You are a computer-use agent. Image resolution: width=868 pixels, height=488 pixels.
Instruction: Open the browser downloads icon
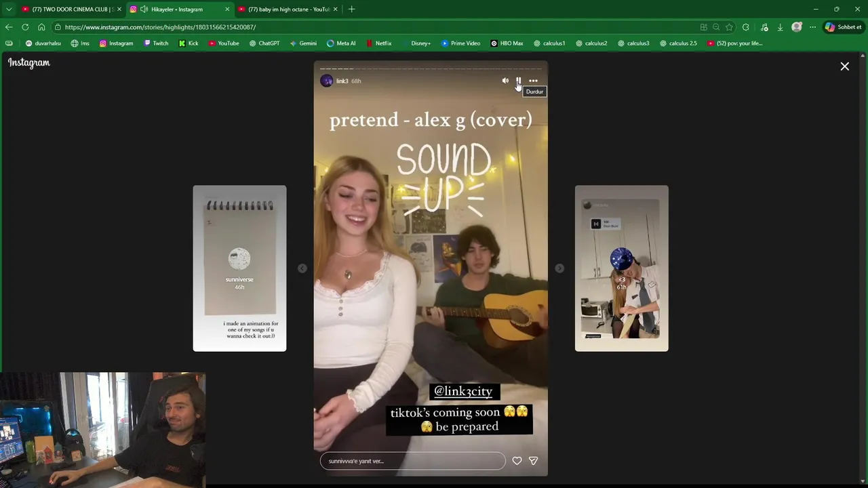coord(780,27)
